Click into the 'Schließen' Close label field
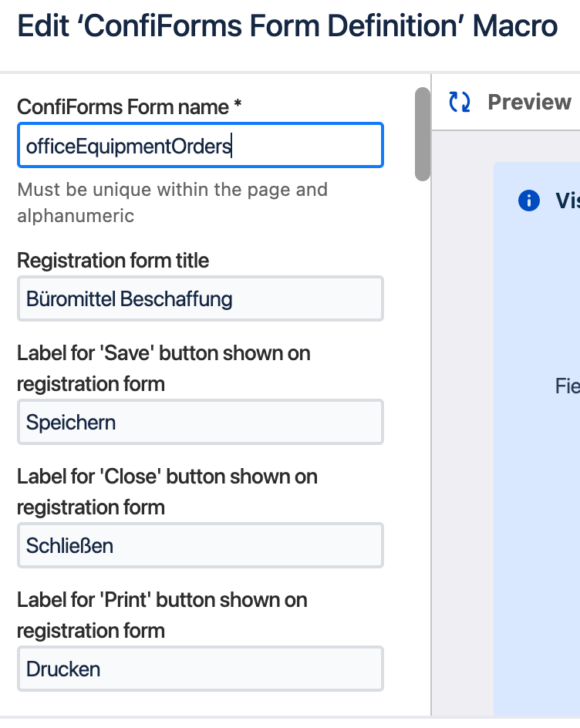The image size is (580, 728). (x=200, y=545)
